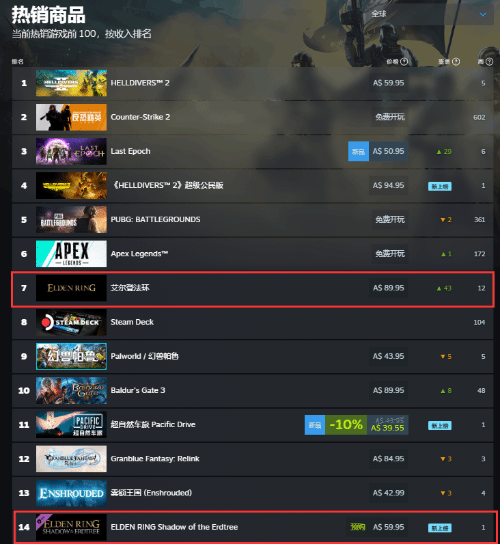The image size is (500, 544).
Task: Click the Shadow of the Erdtree pre-purchase label
Action: click(358, 527)
